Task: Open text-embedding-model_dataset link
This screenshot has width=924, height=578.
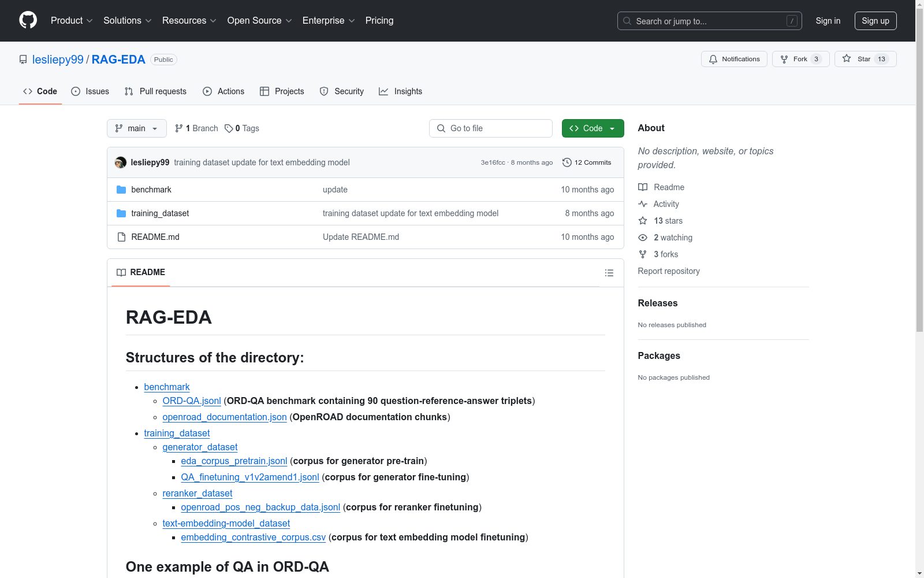Action: (x=226, y=523)
